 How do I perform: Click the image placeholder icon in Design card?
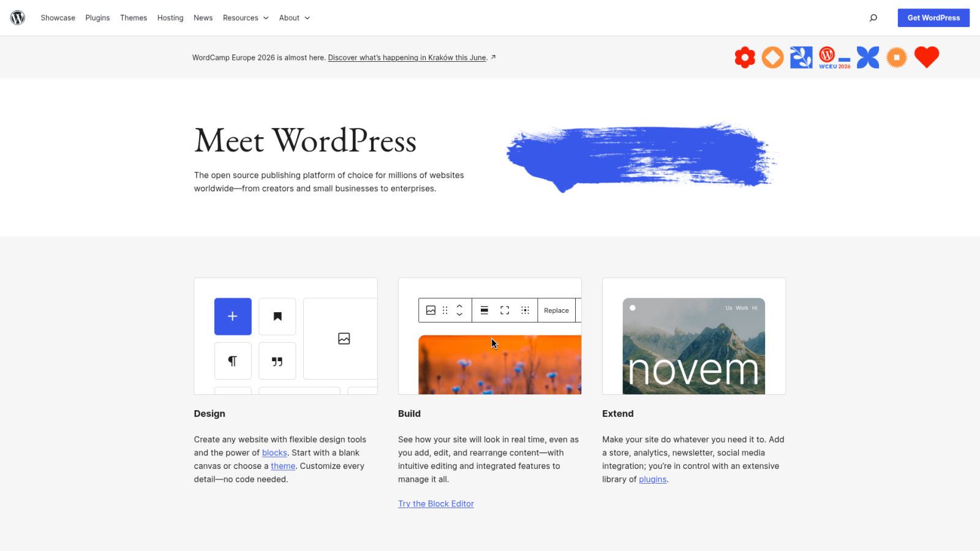(344, 339)
